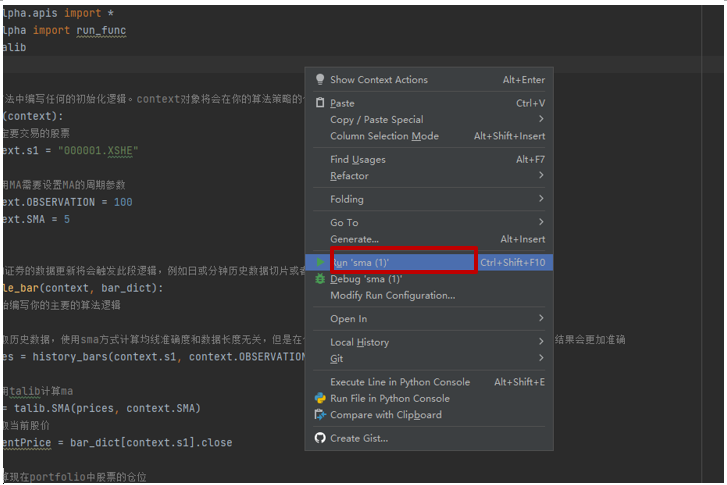Choose the Generate... menu entry
The width and height of the screenshot is (727, 485).
point(354,239)
